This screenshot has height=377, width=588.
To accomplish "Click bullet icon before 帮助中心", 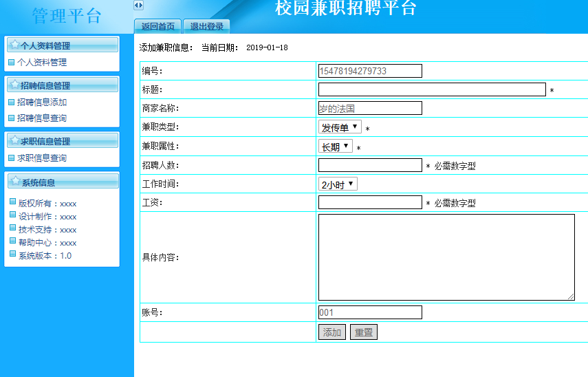I will pos(13,241).
